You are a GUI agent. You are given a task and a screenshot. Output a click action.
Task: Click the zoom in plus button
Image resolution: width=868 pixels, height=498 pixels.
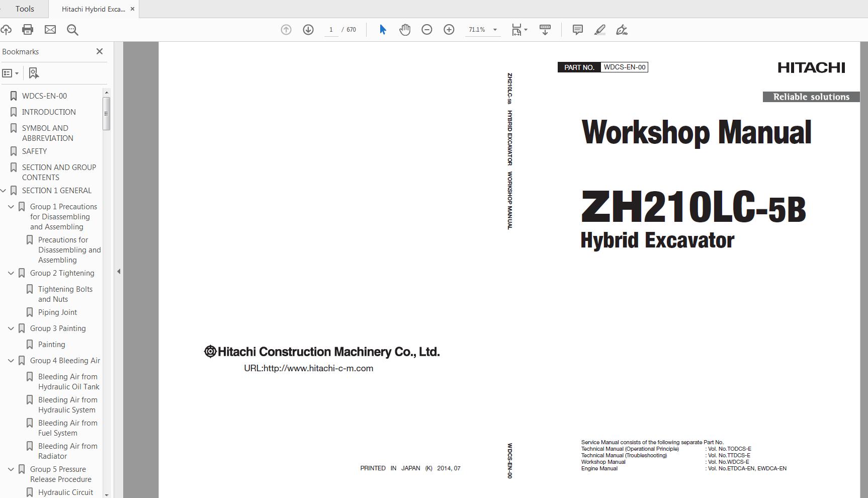(x=449, y=30)
